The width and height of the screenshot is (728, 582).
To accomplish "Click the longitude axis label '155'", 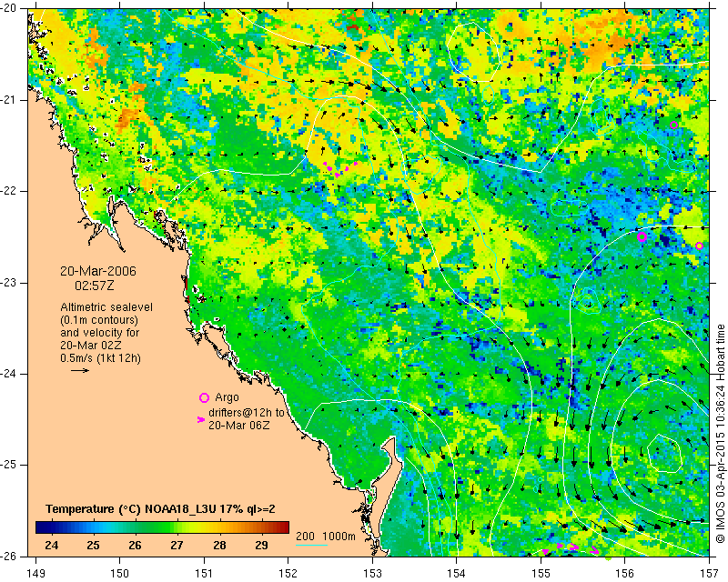I will click(541, 573).
